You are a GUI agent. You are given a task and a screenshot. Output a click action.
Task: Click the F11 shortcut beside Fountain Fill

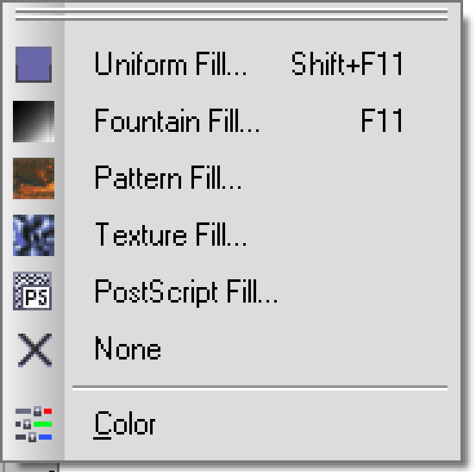click(x=382, y=120)
